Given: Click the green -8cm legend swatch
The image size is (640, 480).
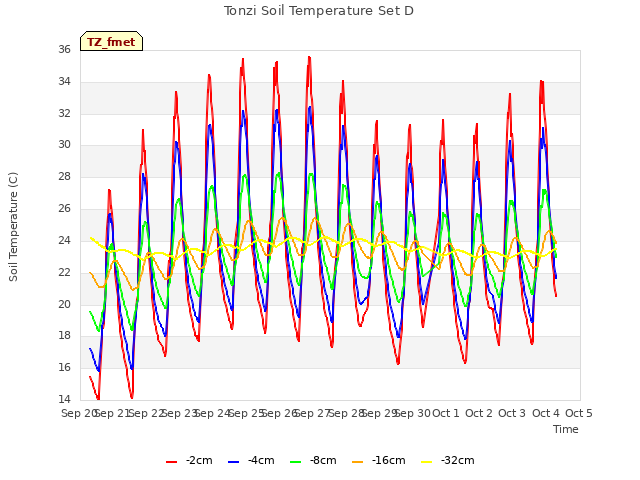Looking at the screenshot, I should [296, 462].
